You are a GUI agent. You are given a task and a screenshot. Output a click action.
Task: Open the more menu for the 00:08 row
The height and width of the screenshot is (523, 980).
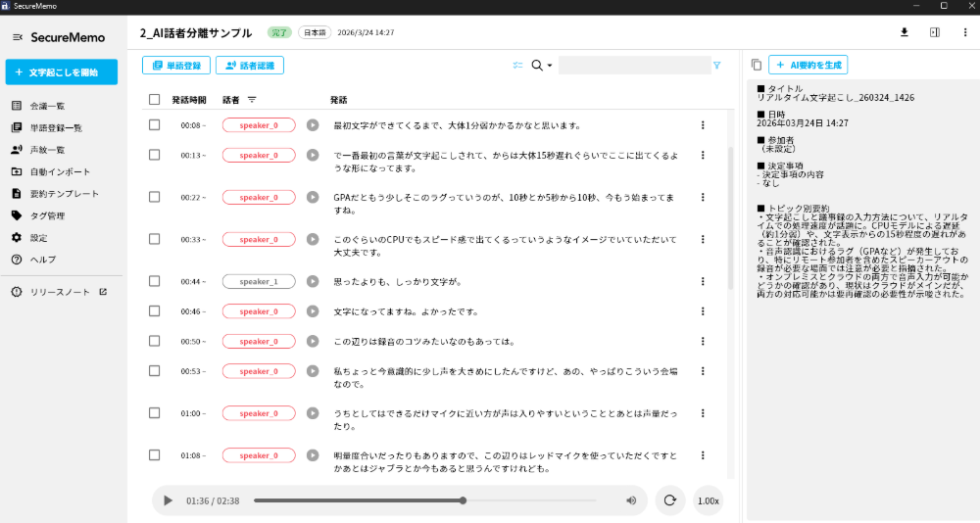click(x=703, y=125)
